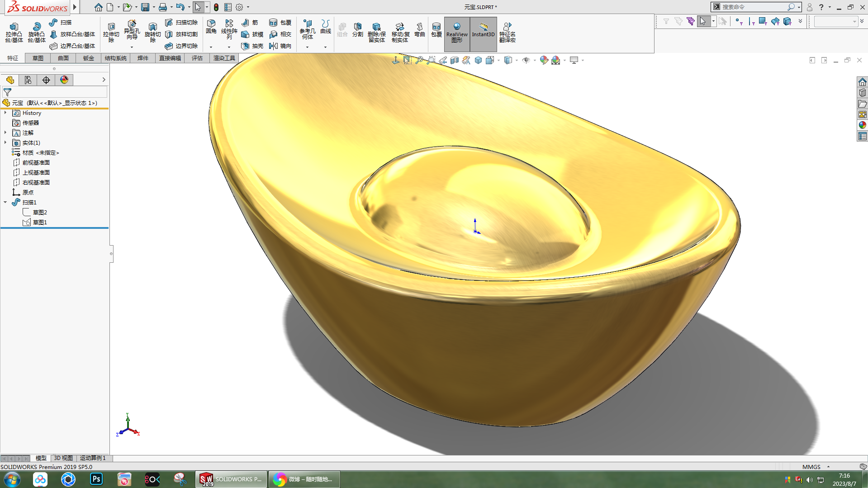Click Section View icon in heads-up toolbar
868x488 pixels.
coord(455,60)
